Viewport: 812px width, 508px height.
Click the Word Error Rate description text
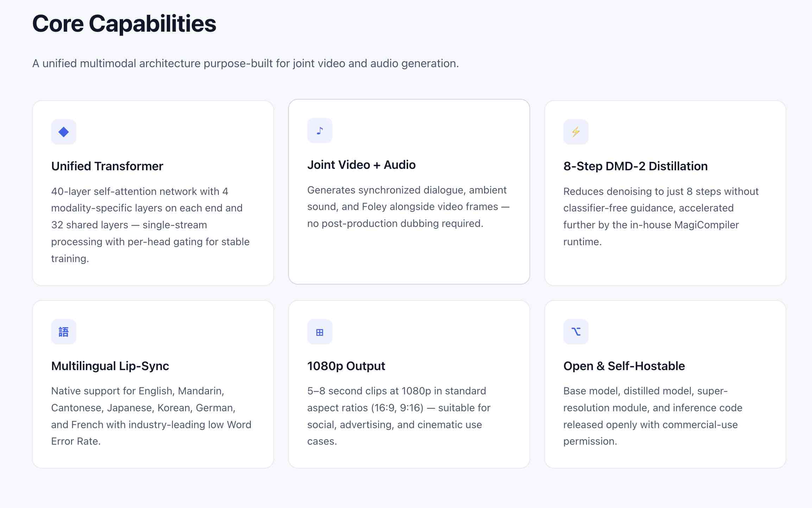[151, 416]
